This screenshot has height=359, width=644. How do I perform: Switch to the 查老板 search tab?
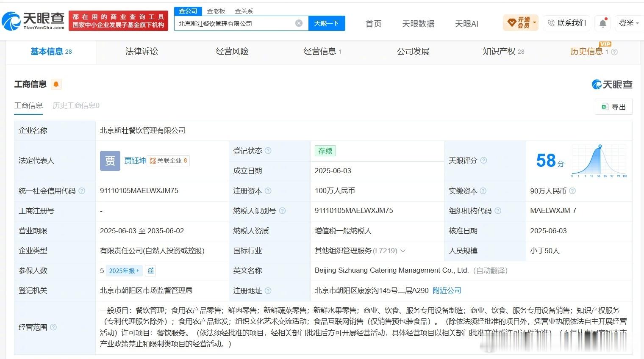pyautogui.click(x=216, y=11)
